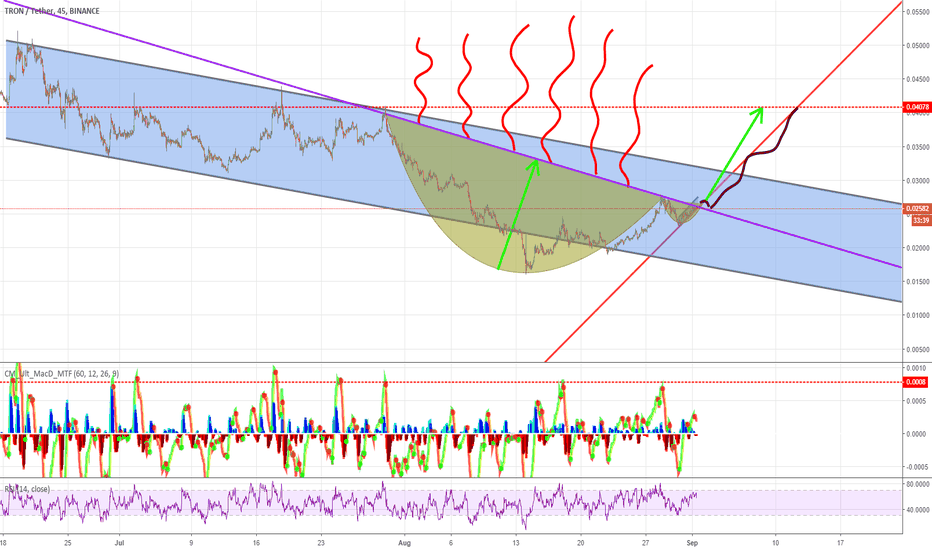Click the 0.01500 price axis value

pyautogui.click(x=918, y=282)
